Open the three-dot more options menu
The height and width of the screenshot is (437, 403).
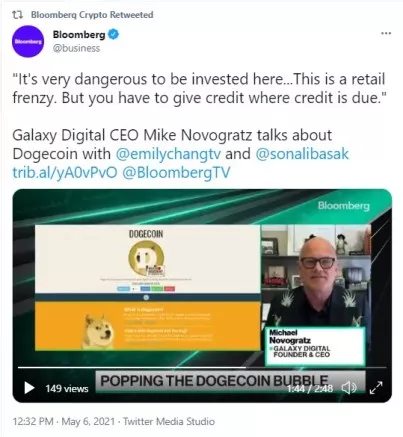click(386, 33)
